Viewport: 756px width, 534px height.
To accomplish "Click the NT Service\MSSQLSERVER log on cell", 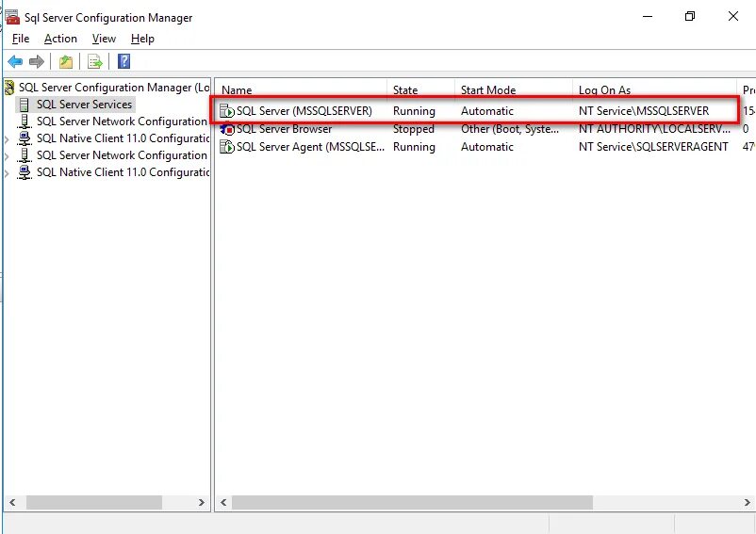I will [x=644, y=111].
